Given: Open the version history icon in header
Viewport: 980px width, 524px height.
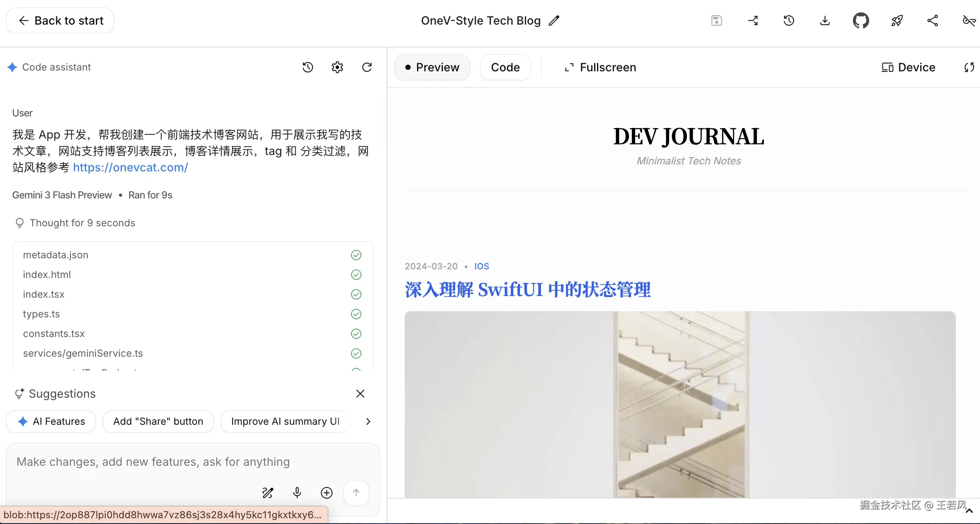Looking at the screenshot, I should click(x=789, y=21).
